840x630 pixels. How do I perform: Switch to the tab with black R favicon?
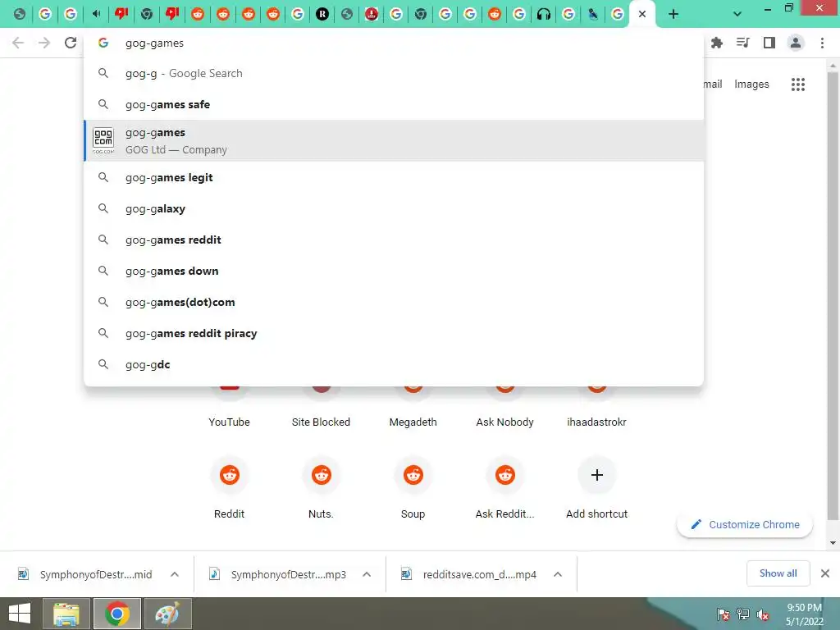(x=322, y=14)
